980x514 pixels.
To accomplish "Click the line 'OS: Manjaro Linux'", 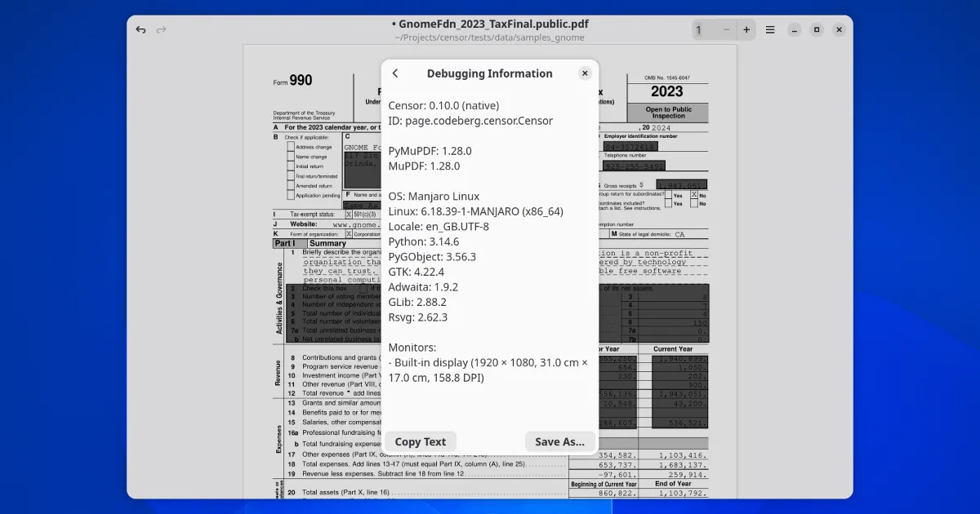I will point(434,197).
